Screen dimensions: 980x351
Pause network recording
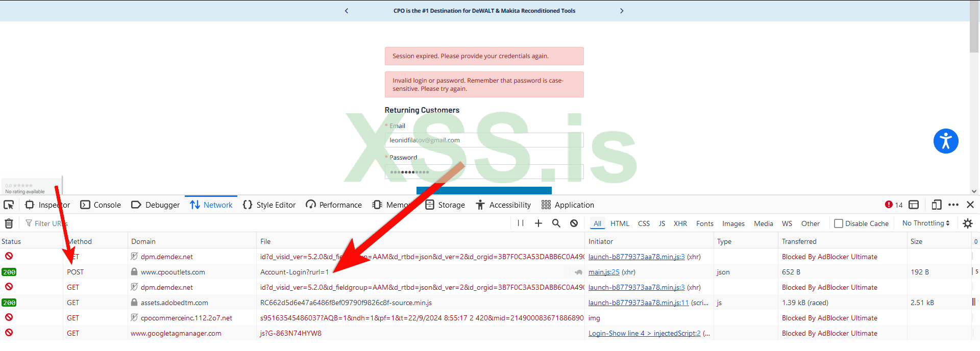pyautogui.click(x=521, y=223)
